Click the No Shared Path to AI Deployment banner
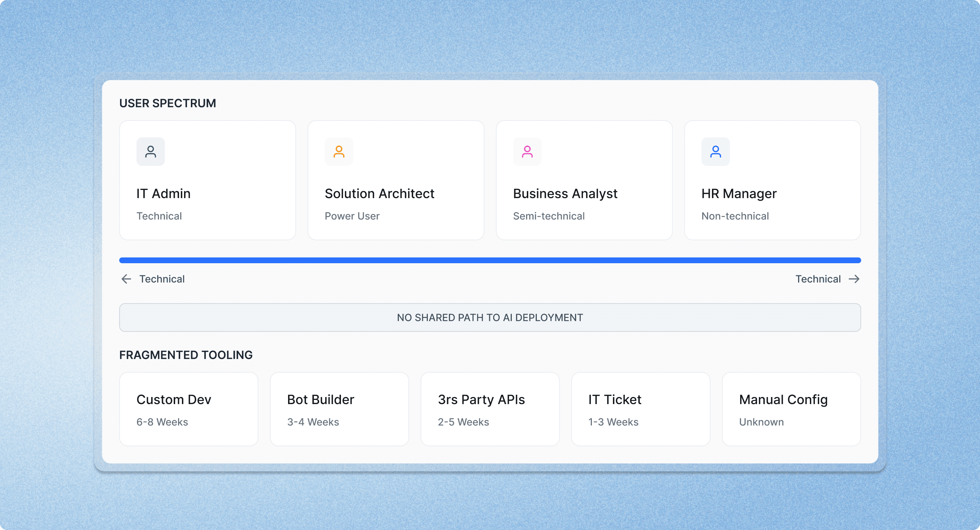Screen dimensions: 980x530 coord(490,318)
